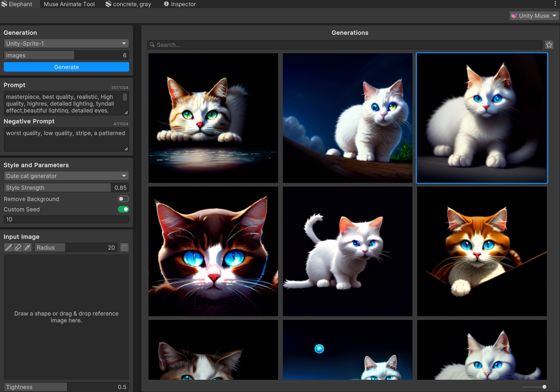Adjust the Tightness slider

coord(66,387)
